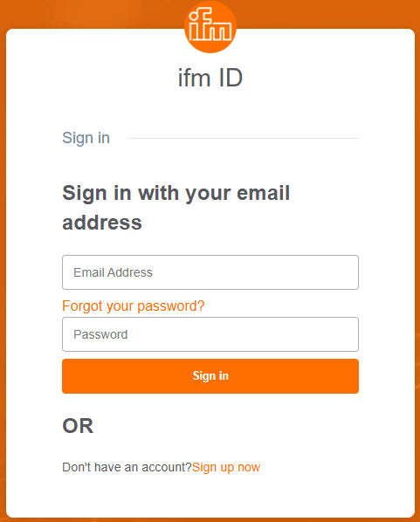This screenshot has height=522, width=420.
Task: Click the white lettering inside the ifm logo
Action: [210, 25]
